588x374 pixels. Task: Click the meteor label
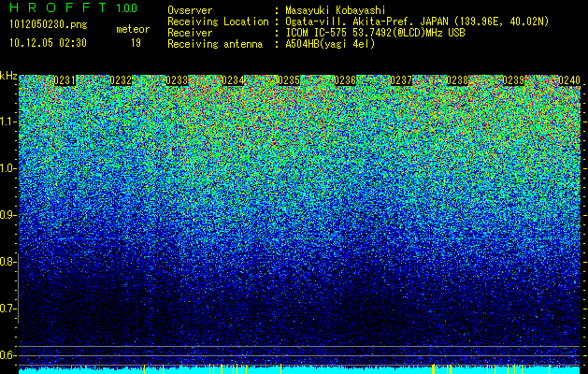(133, 29)
